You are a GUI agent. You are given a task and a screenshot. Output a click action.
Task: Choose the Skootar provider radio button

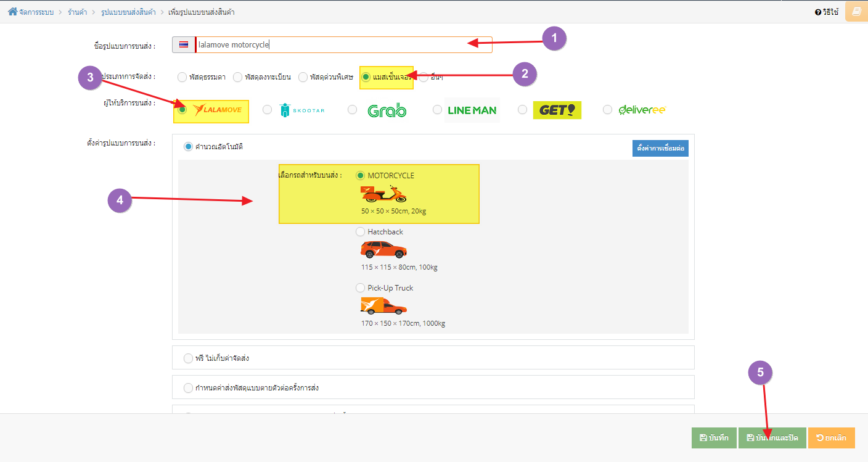coord(267,110)
